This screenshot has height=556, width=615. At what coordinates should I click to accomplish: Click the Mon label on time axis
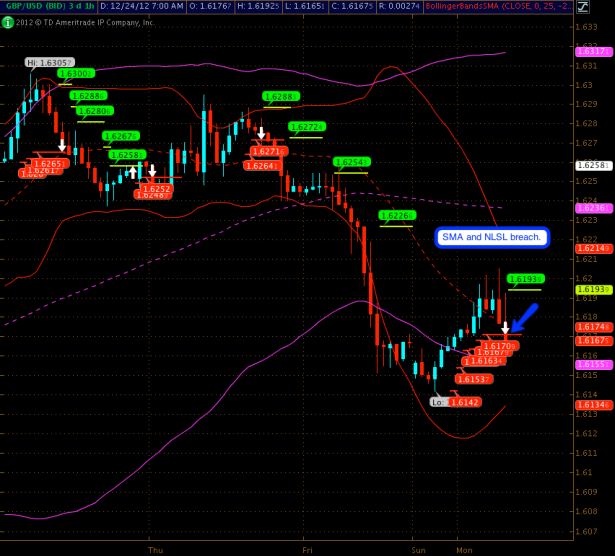click(x=464, y=549)
